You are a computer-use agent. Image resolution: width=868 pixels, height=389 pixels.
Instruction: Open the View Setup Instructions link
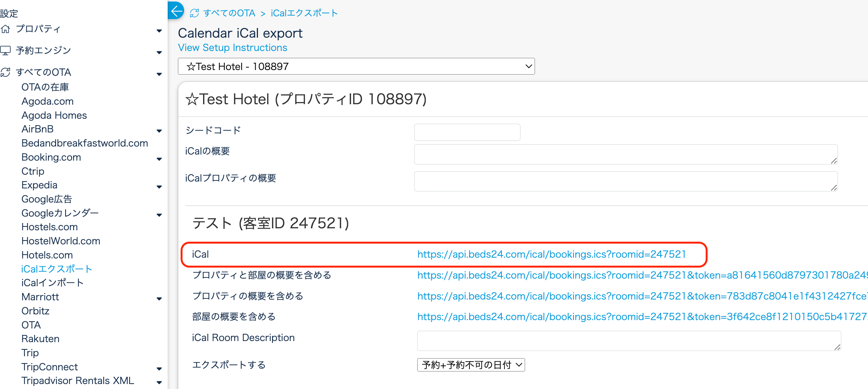(232, 48)
